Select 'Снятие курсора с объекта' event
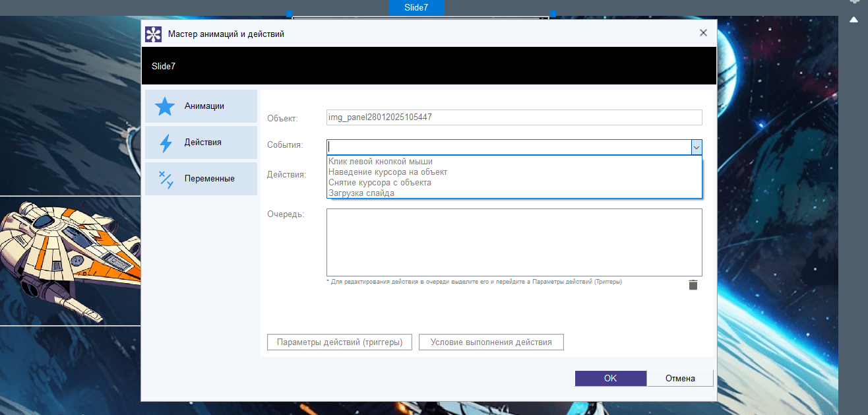 tap(514, 182)
